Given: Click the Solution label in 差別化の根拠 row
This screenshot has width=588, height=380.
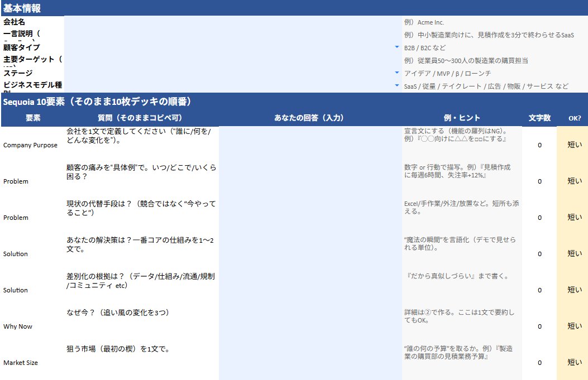Looking at the screenshot, I should pos(32,290).
